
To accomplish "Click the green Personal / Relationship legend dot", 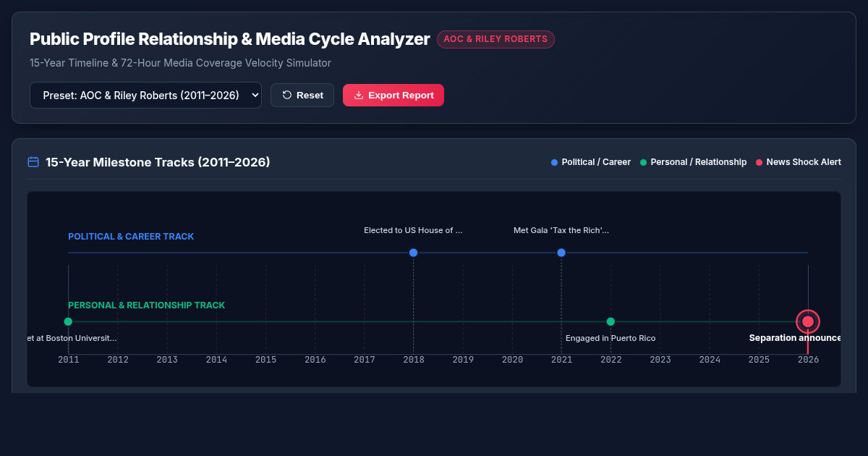I will [644, 162].
